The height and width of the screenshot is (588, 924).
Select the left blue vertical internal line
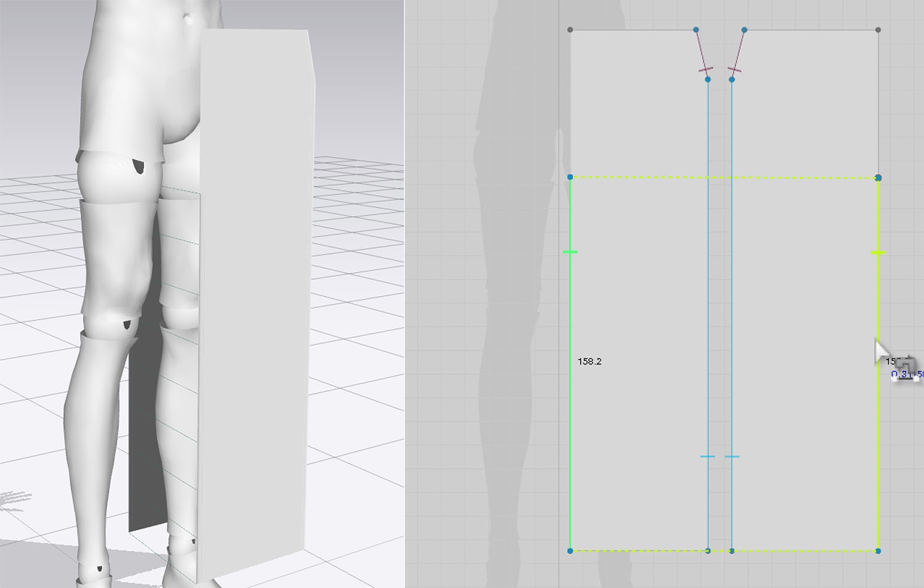click(708, 277)
